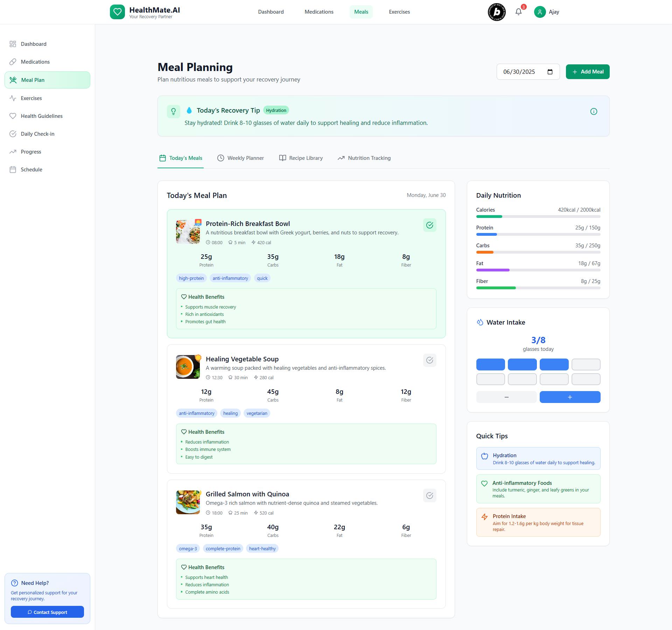
Task: Click the fourth water glass slot
Action: [x=586, y=364]
